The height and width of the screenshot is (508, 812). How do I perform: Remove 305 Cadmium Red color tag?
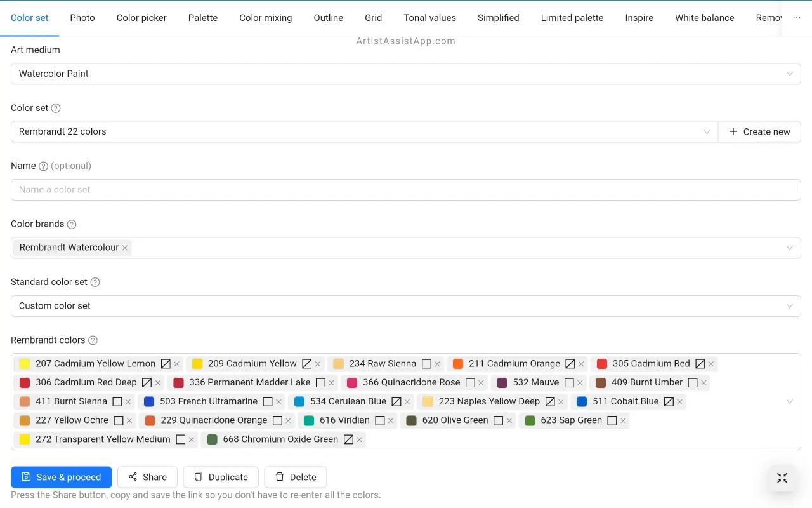point(711,364)
